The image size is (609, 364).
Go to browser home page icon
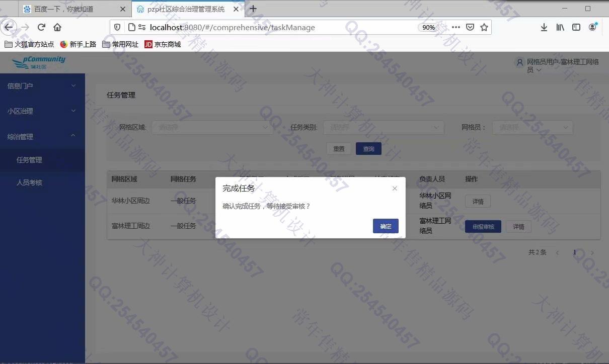(x=57, y=27)
